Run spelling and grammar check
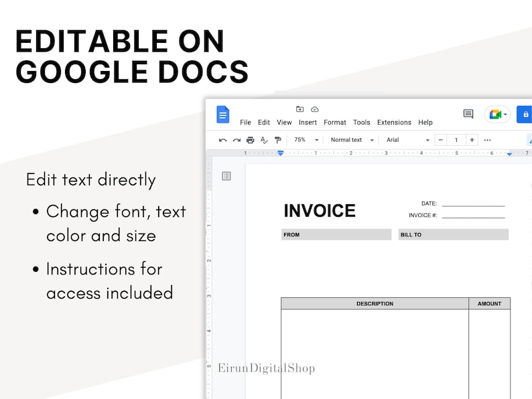The image size is (532, 399). pyautogui.click(x=264, y=140)
